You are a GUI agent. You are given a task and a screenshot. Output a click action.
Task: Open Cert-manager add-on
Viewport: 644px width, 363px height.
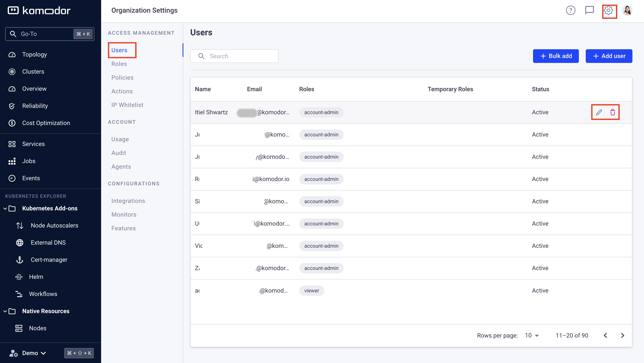[x=49, y=260]
